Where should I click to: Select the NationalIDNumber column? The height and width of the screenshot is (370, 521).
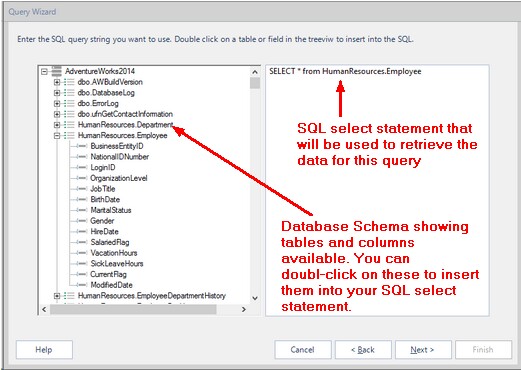119,157
